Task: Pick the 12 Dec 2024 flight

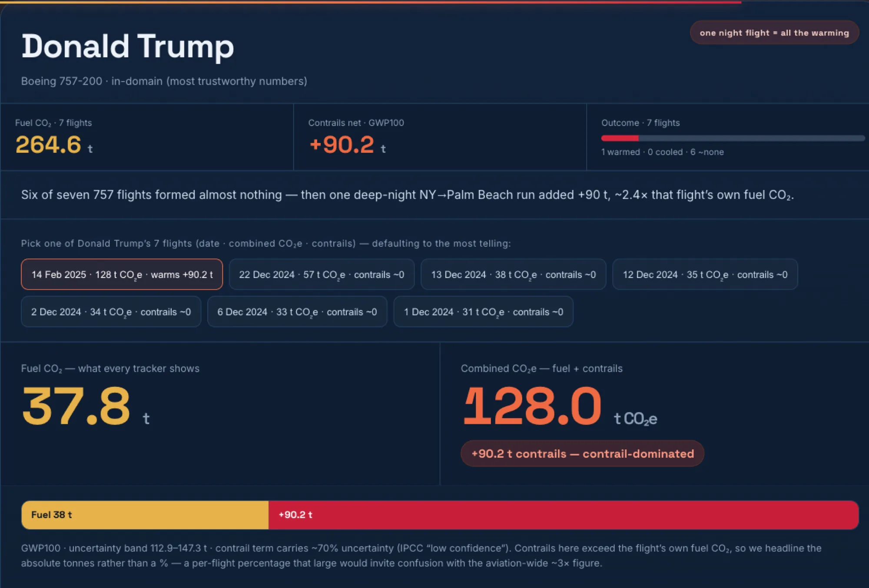Action: (705, 274)
